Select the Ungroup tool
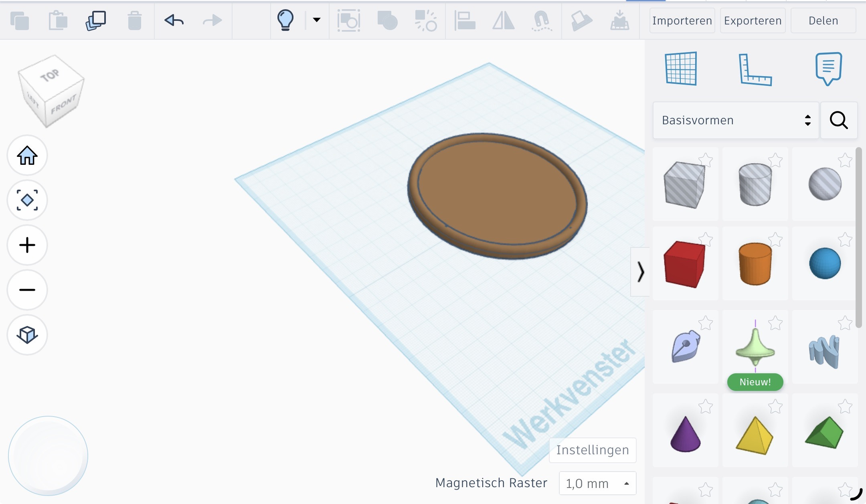The width and height of the screenshot is (866, 504). (x=426, y=20)
